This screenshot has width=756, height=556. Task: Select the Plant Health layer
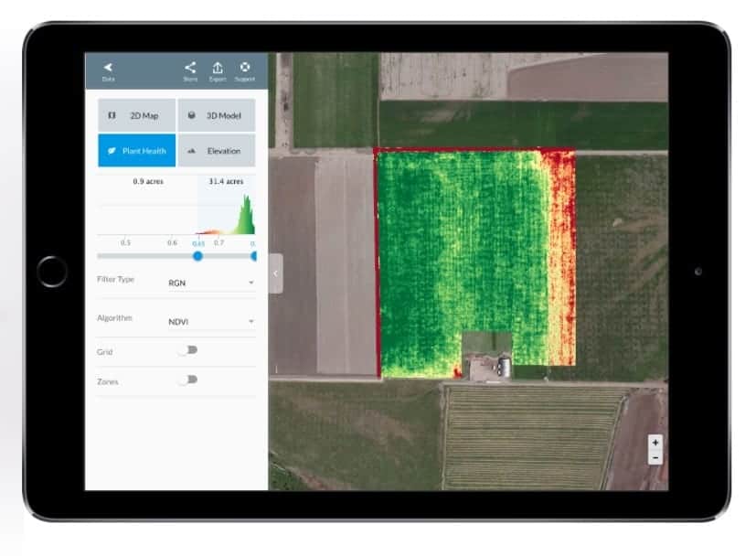tap(137, 151)
